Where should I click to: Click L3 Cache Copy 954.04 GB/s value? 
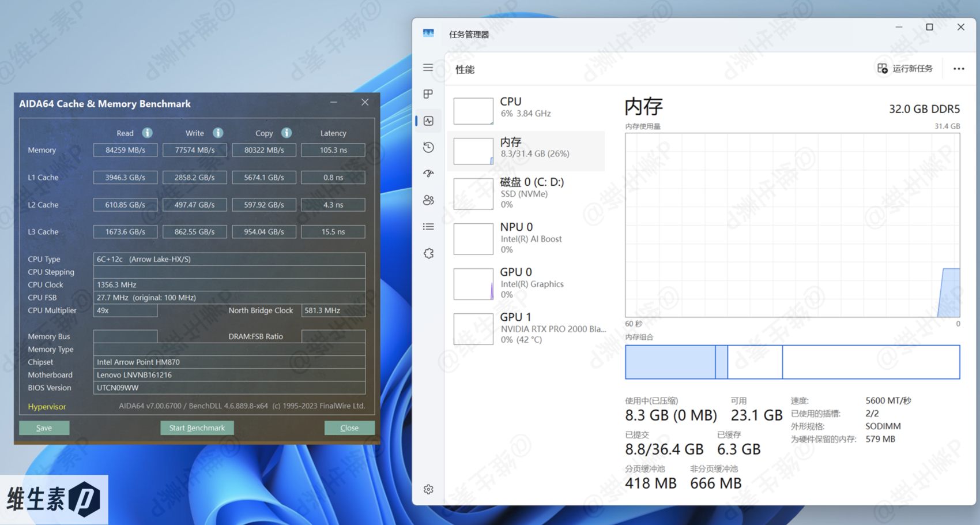264,232
